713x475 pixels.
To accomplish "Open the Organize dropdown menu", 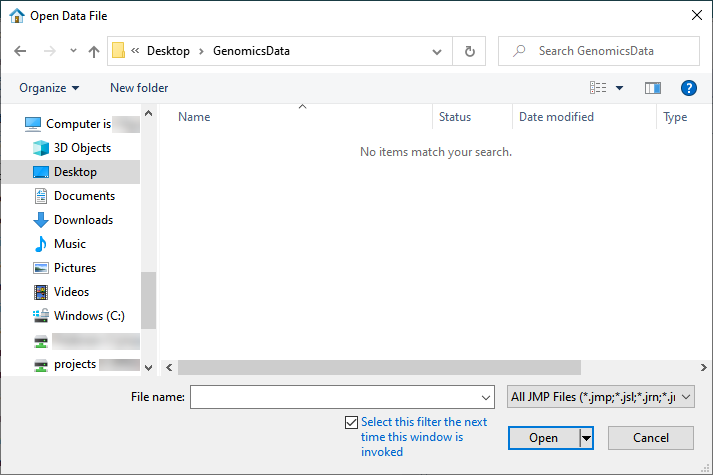I will pyautogui.click(x=49, y=88).
